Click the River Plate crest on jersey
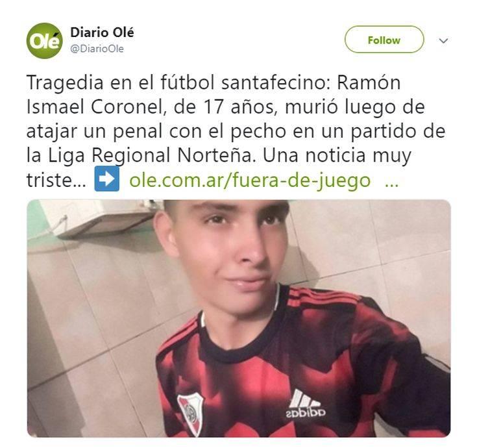This screenshot has width=477, height=448. pos(191,412)
